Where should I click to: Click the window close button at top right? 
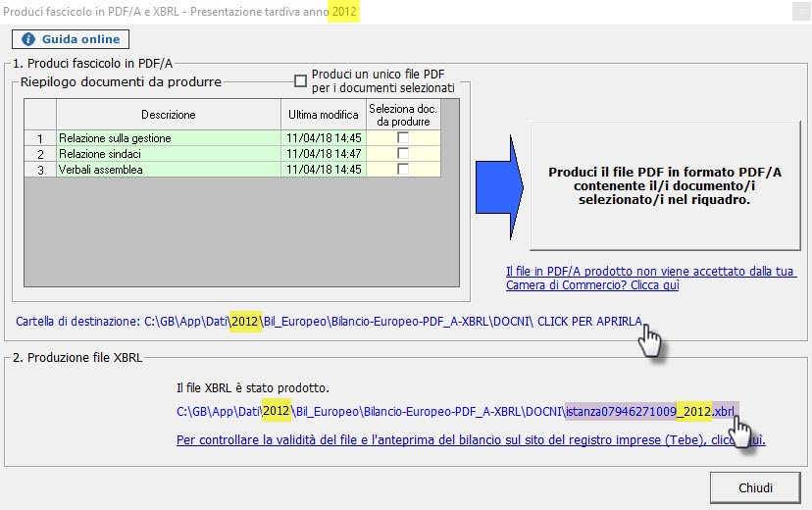coord(800,12)
